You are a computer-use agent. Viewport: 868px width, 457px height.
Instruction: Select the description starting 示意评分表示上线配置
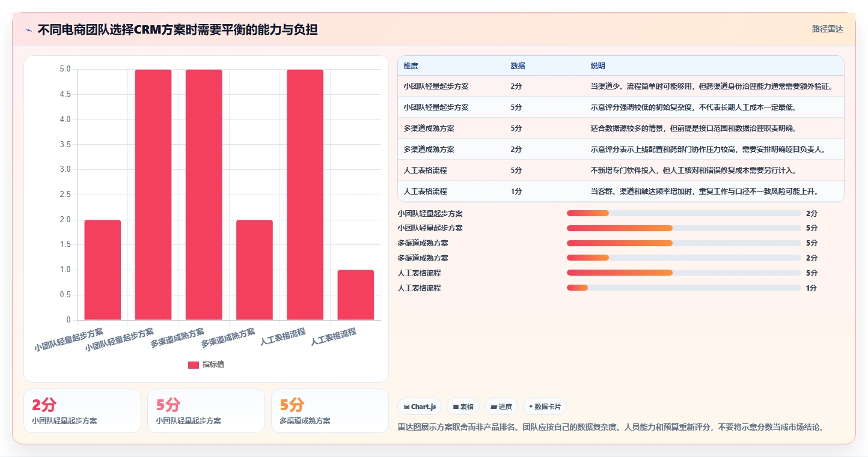point(708,150)
